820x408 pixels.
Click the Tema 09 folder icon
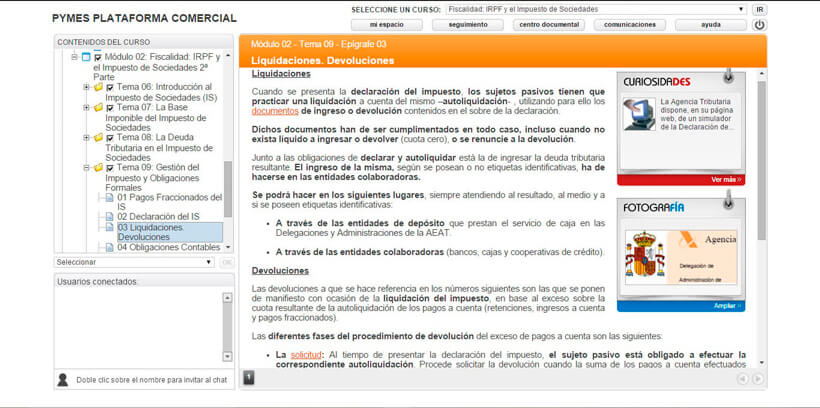point(98,168)
